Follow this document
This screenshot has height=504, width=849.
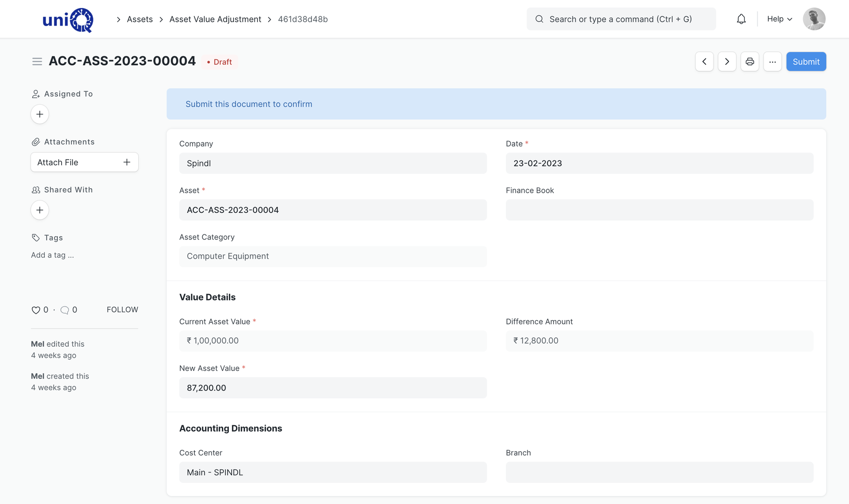click(x=122, y=310)
